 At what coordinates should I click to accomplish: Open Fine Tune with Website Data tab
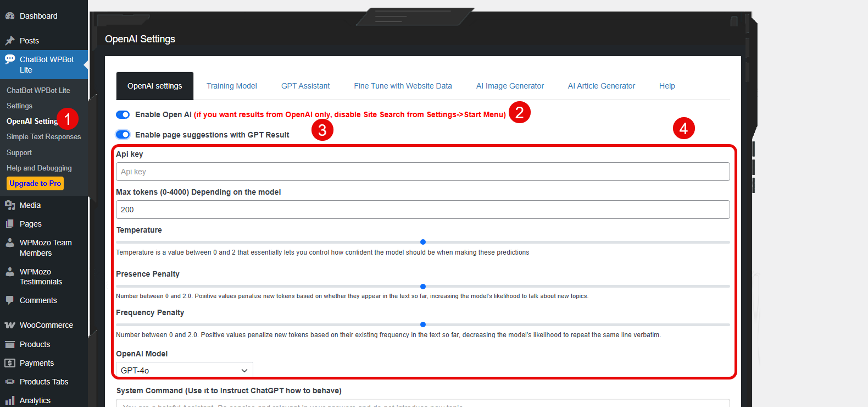pyautogui.click(x=403, y=86)
